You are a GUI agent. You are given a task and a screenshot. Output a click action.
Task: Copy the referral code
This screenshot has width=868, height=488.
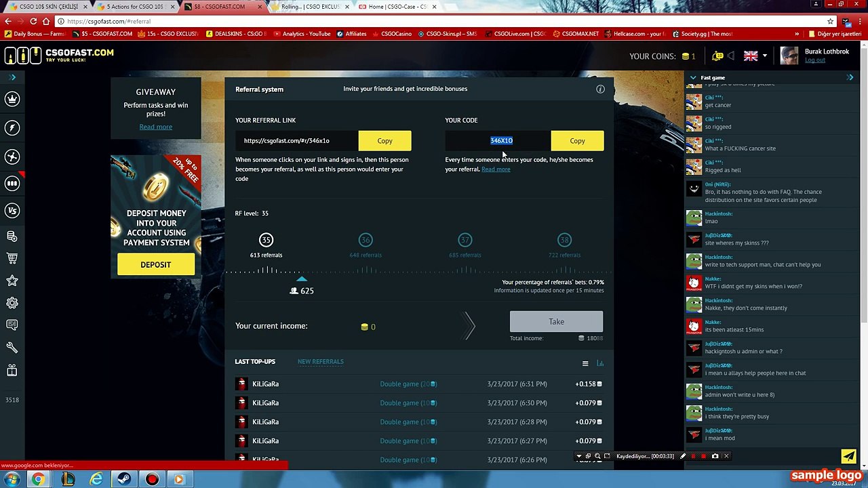[577, 140]
